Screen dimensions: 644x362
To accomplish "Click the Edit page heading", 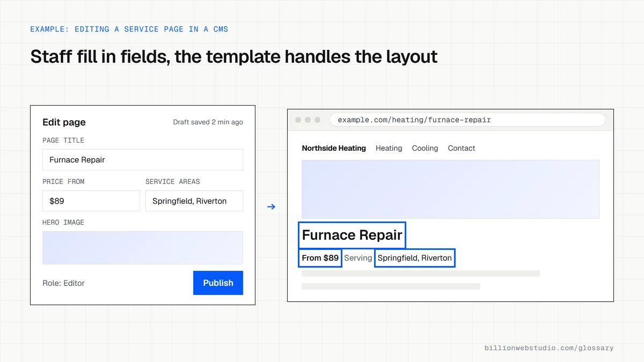I will 64,122.
